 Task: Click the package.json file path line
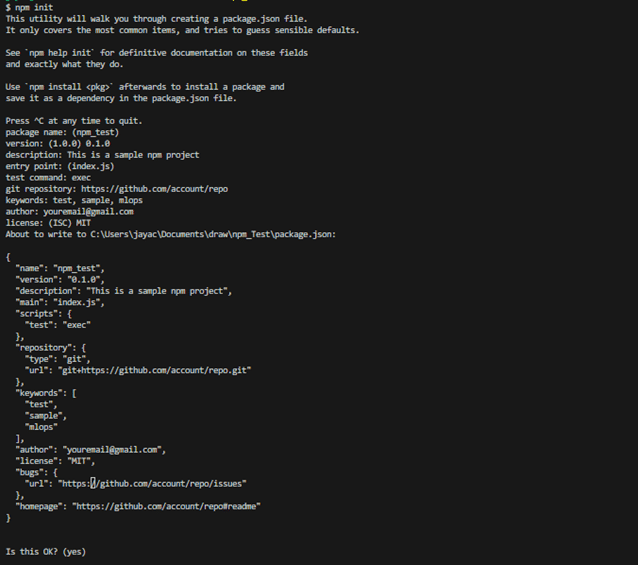[170, 234]
